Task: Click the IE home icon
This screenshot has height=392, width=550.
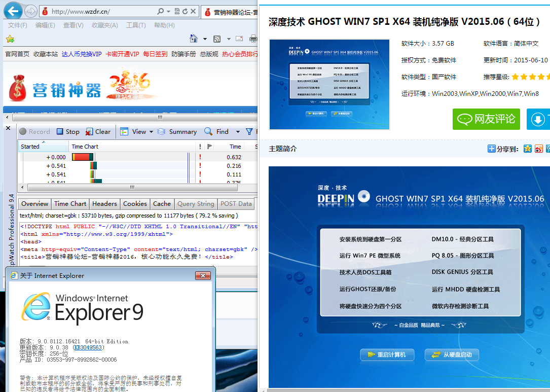Action: click(x=193, y=39)
